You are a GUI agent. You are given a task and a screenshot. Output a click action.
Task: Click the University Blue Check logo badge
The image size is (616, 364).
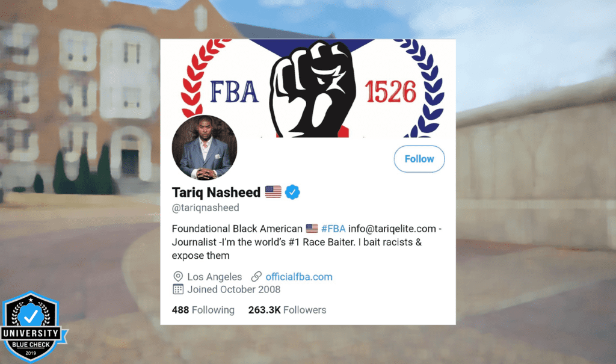[x=31, y=327]
